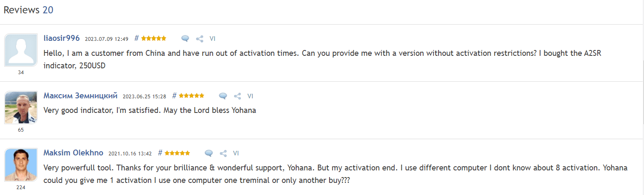Open liaosir996's user profile link
Image resolution: width=644 pixels, height=195 pixels.
click(x=61, y=38)
